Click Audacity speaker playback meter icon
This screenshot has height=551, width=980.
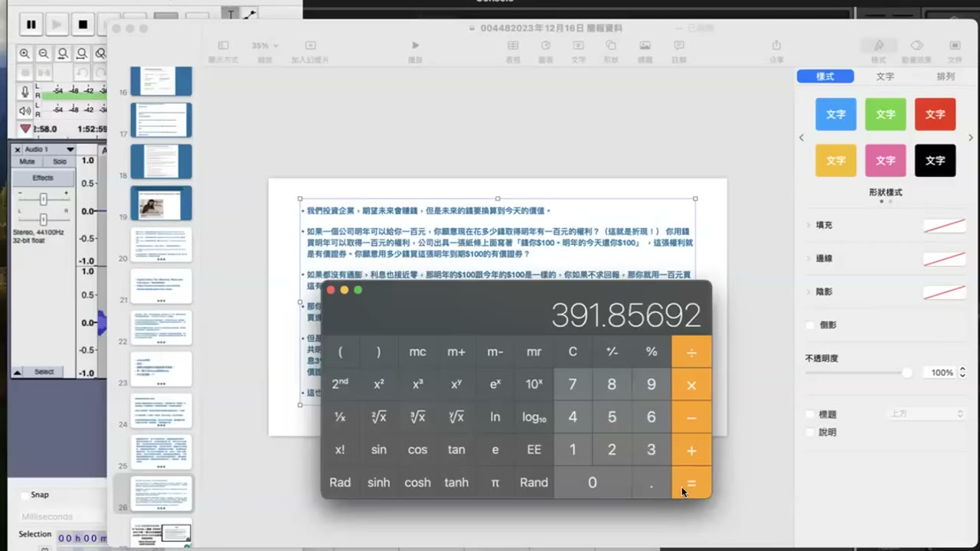point(25,111)
